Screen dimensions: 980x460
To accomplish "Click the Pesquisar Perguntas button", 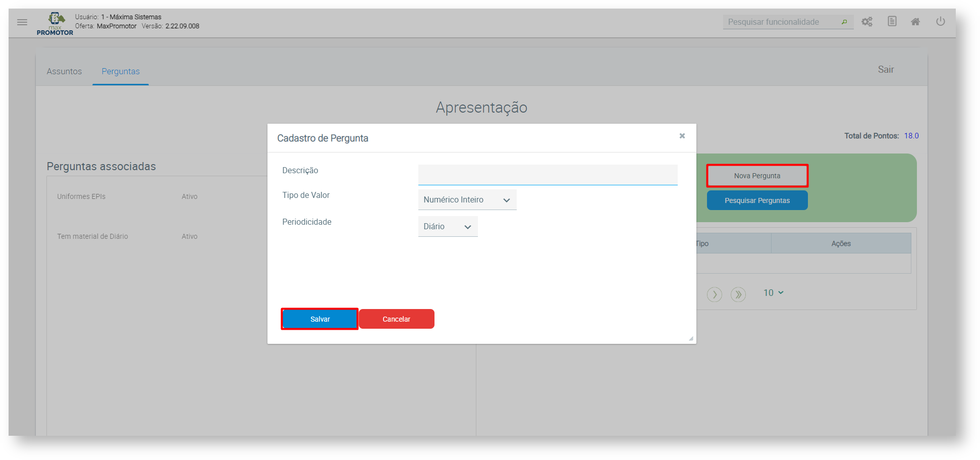I will point(757,200).
